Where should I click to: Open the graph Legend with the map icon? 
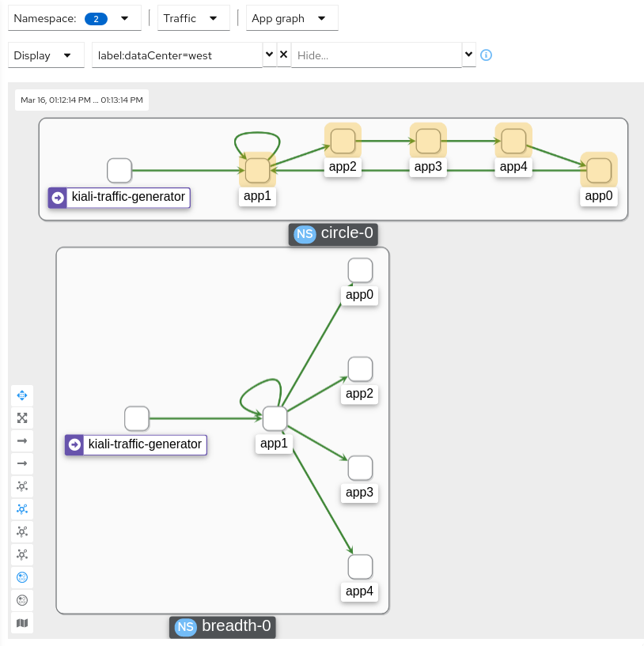21,623
